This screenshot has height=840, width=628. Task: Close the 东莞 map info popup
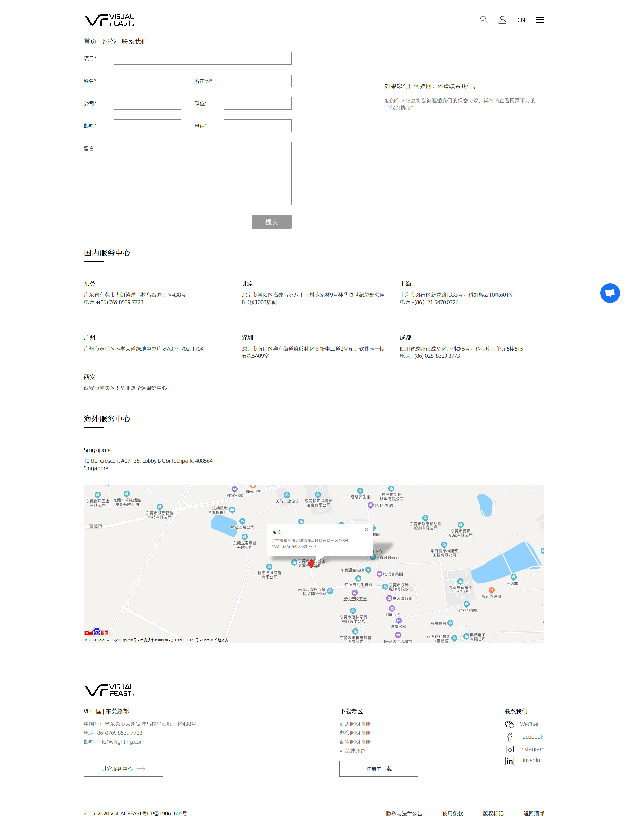point(366,529)
